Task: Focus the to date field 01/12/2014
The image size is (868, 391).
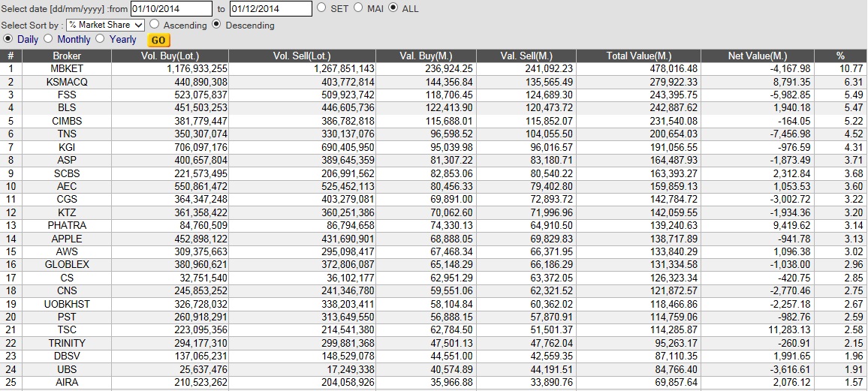Action: click(271, 8)
